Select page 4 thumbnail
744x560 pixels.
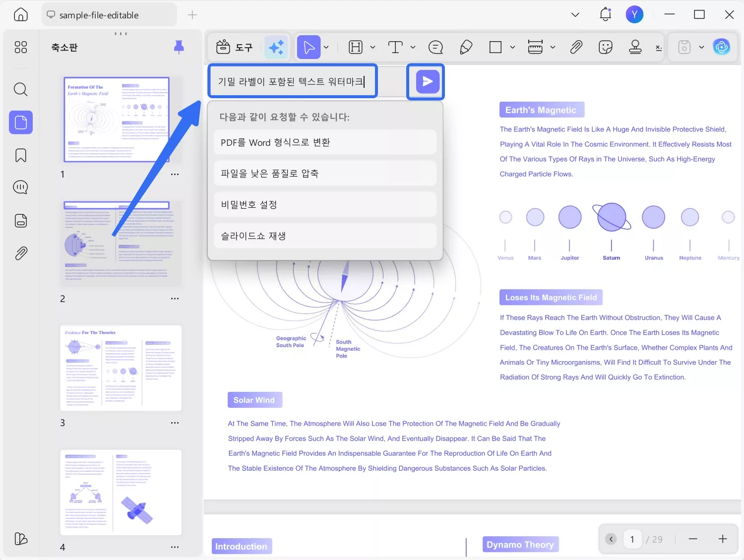point(121,493)
